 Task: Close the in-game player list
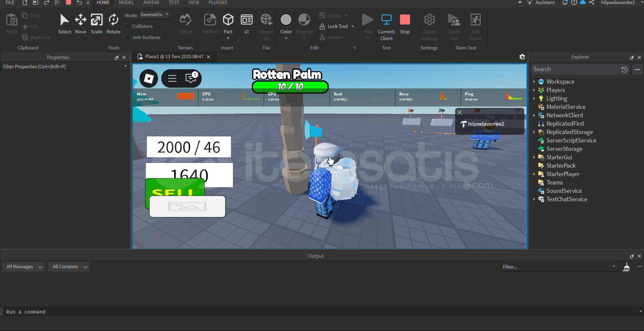459,113
